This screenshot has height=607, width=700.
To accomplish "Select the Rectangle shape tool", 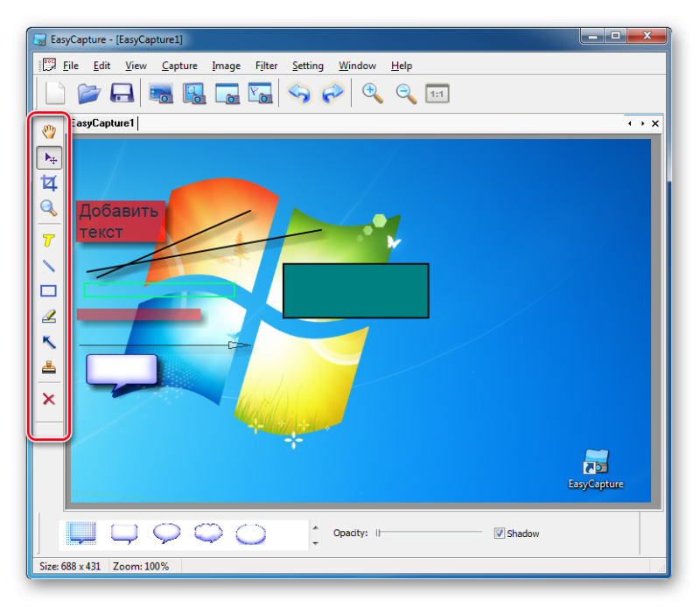I will (49, 291).
